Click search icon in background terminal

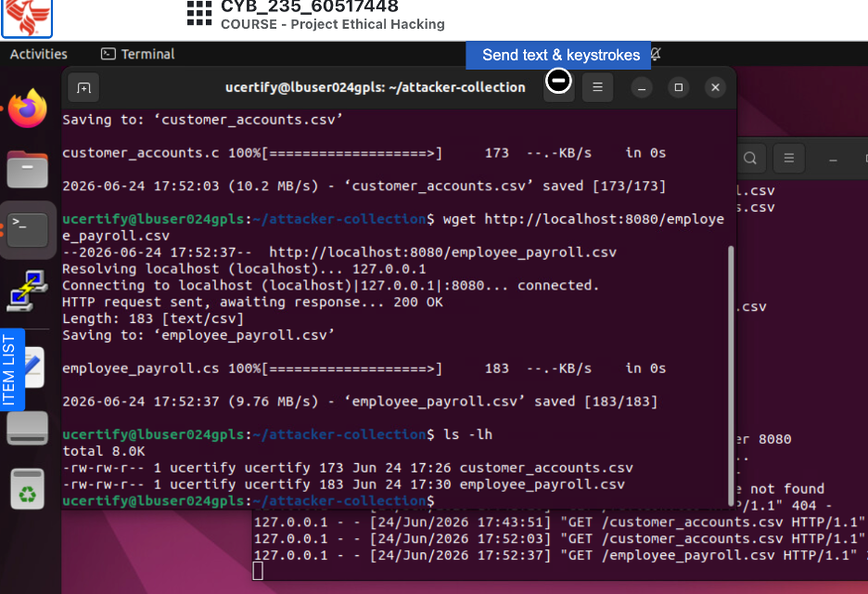(750, 159)
